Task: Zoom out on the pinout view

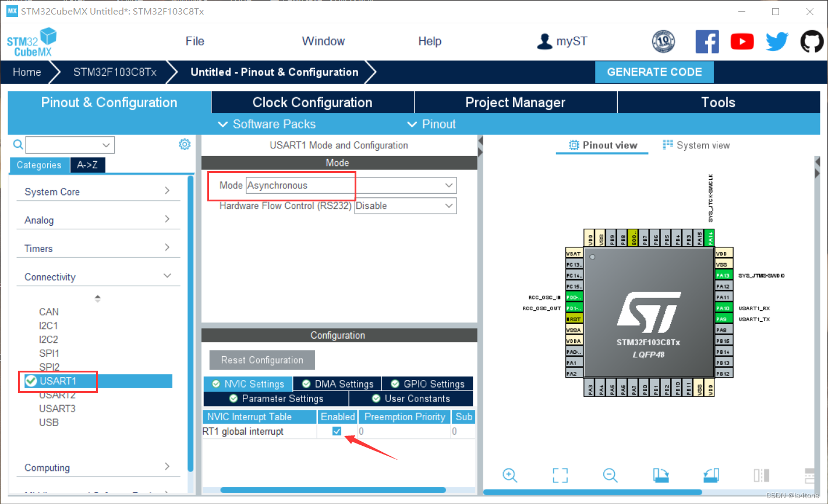Action: 610,475
